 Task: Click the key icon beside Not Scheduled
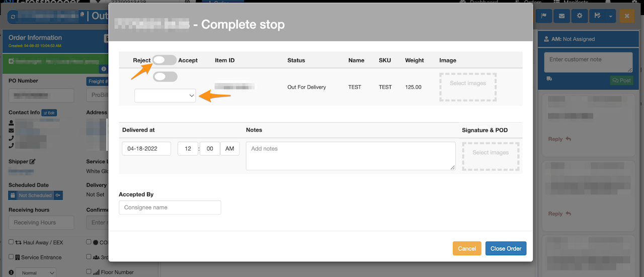point(58,195)
